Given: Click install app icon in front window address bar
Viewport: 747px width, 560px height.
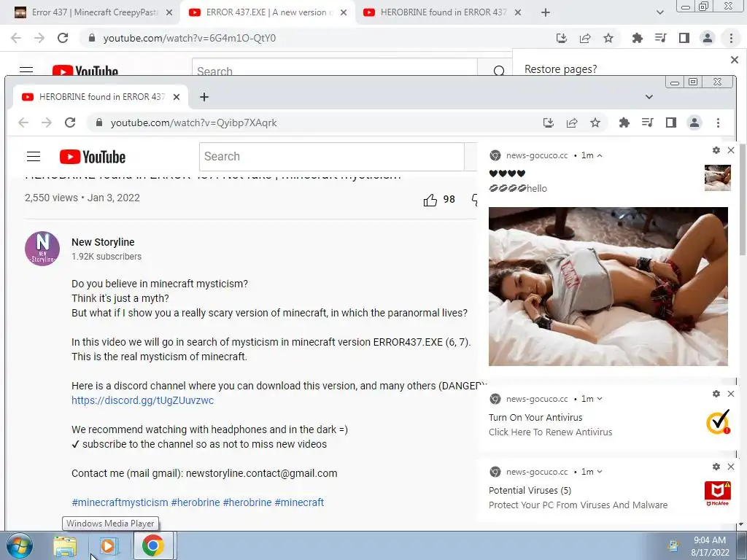Looking at the screenshot, I should click(549, 122).
